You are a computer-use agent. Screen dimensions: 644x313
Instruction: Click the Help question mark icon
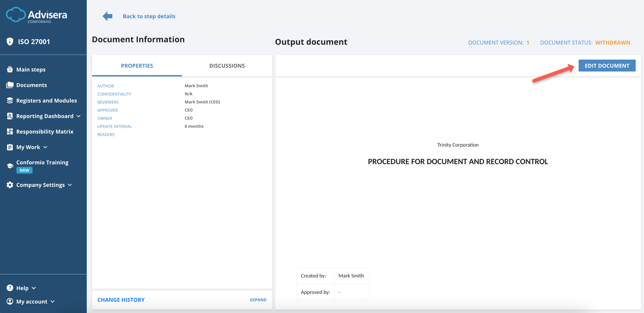click(10, 288)
